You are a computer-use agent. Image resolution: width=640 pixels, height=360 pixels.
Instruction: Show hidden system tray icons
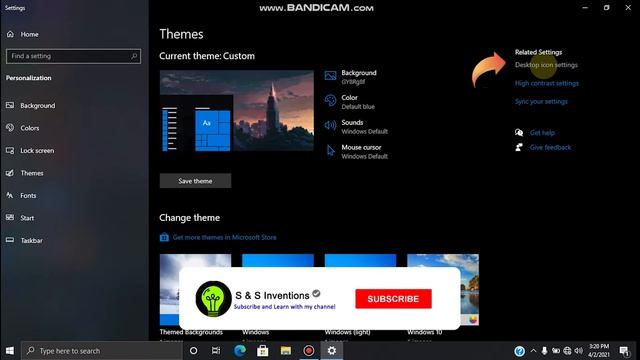[533, 351]
